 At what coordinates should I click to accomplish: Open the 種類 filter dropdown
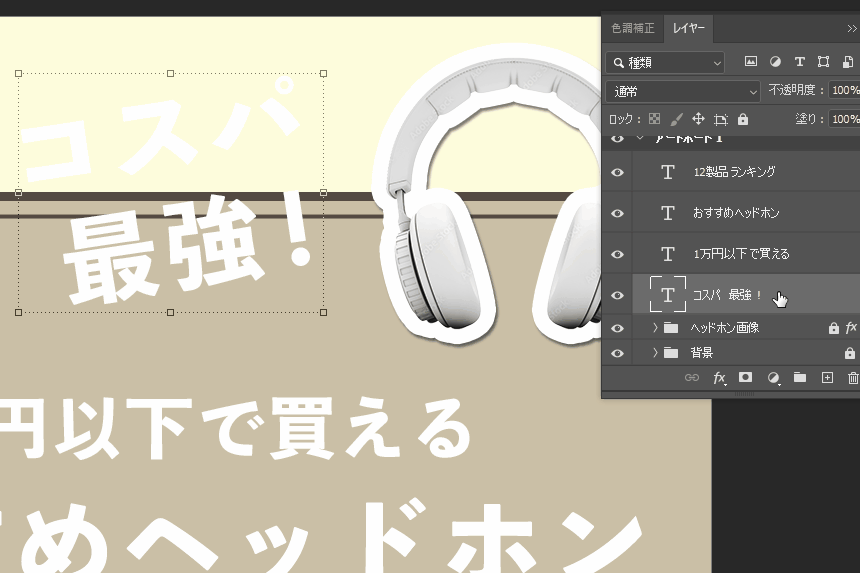665,63
